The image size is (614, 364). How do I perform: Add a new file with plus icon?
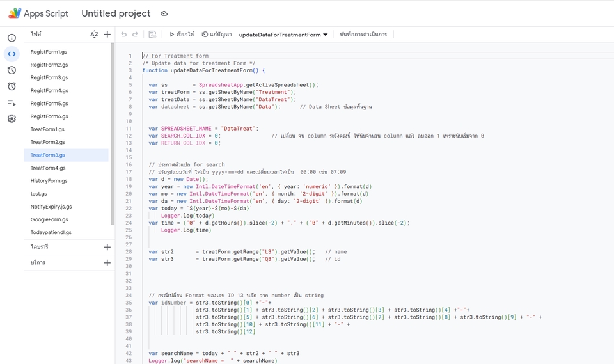coord(107,34)
